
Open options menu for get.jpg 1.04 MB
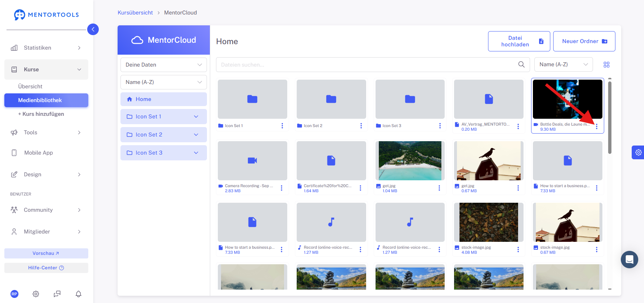coord(439,188)
